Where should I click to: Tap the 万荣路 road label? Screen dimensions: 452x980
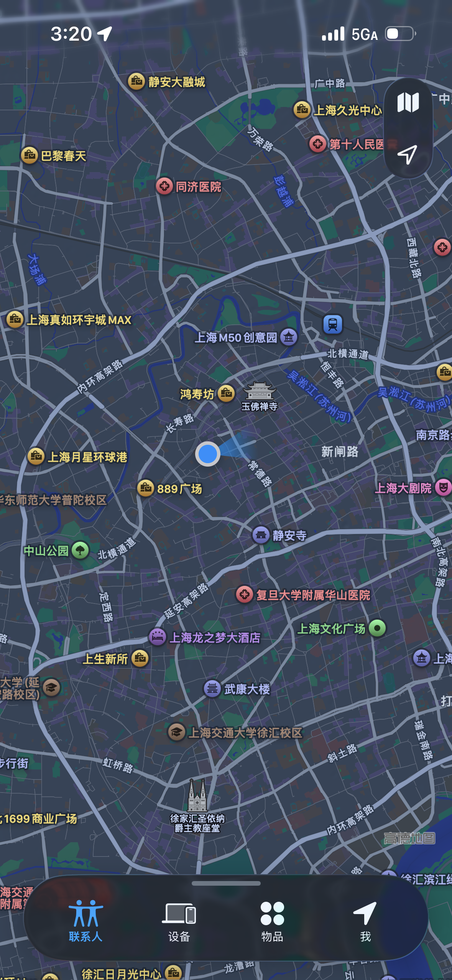260,139
